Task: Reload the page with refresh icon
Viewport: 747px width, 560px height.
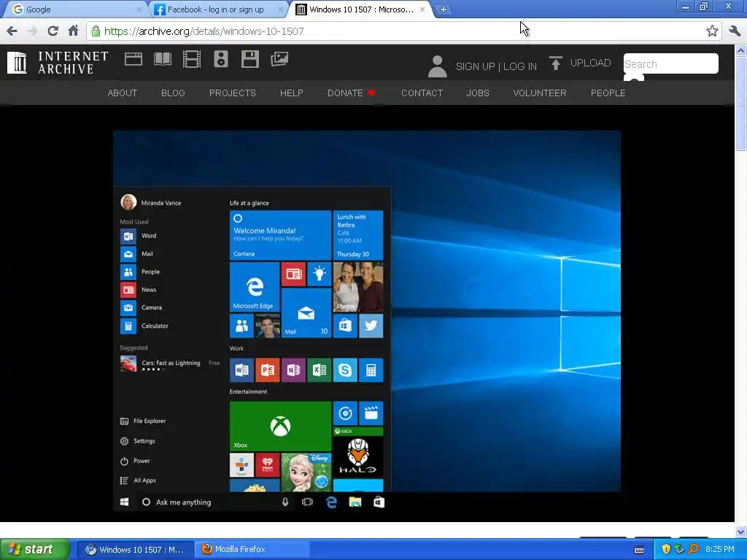Action: pyautogui.click(x=53, y=31)
